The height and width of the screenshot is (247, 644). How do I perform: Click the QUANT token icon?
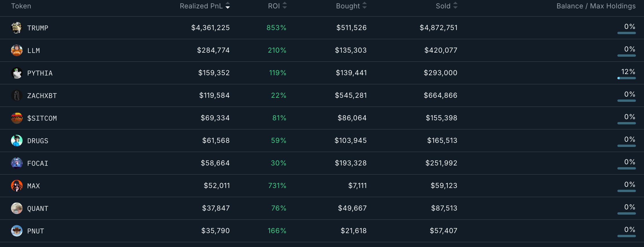pos(16,208)
